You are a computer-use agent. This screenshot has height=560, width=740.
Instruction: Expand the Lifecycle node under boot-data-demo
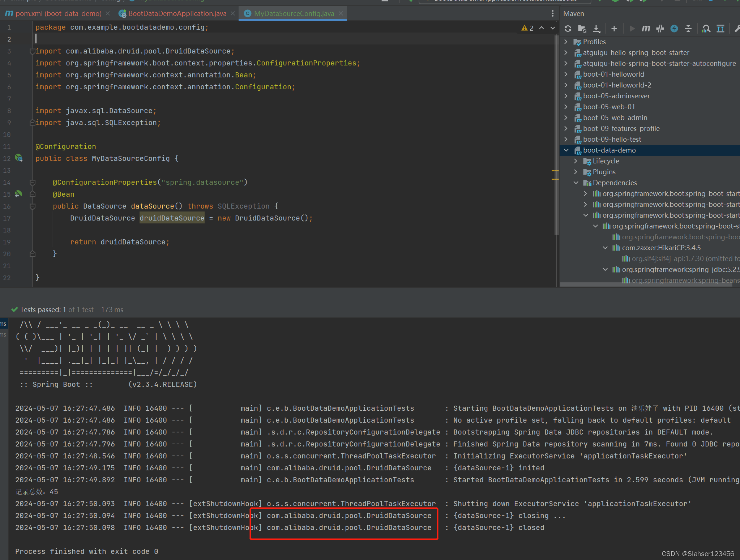576,161
